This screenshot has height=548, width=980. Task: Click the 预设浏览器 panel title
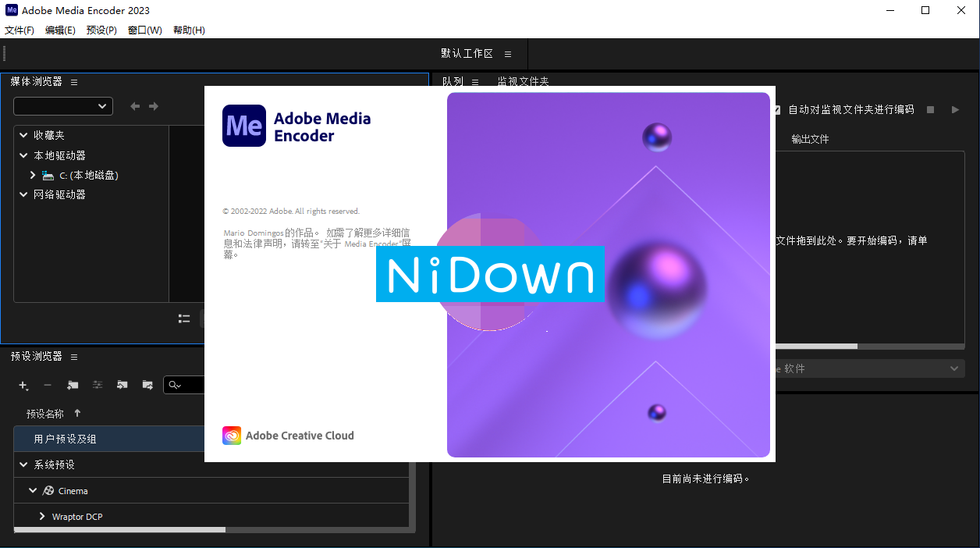coord(36,356)
